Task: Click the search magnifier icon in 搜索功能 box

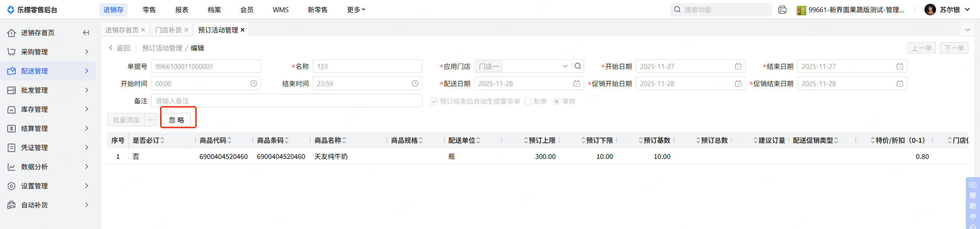Action: click(677, 10)
